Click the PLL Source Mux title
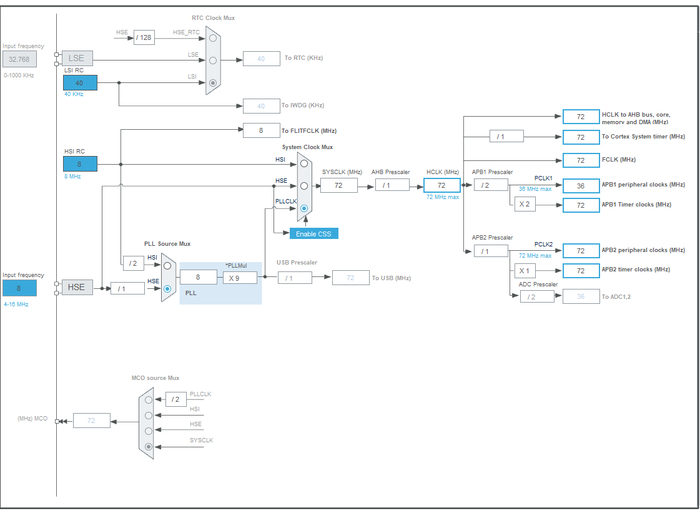Screen dimensions: 700x511 [x=167, y=244]
